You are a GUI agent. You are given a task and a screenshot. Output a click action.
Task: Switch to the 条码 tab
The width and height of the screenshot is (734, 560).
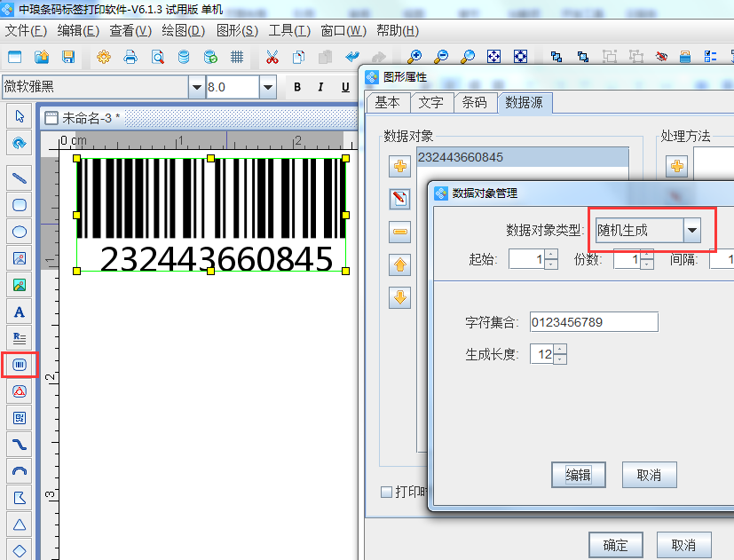tap(475, 102)
